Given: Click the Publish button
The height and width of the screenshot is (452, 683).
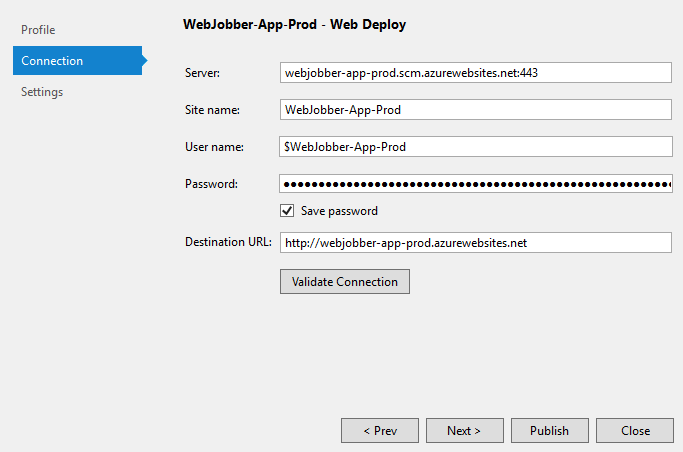Looking at the screenshot, I should point(550,431).
